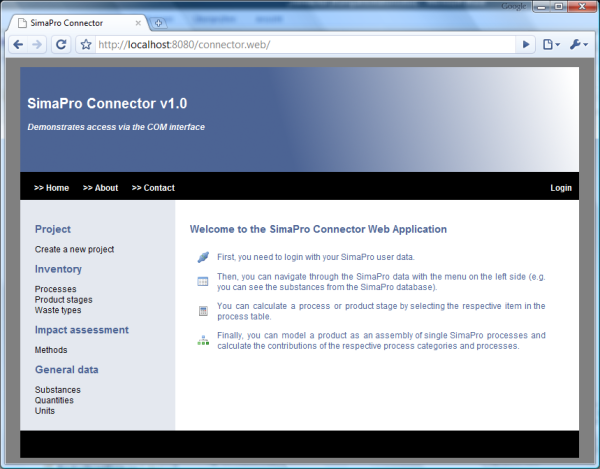
Task: Bookmark the page with the star icon
Action: [86, 45]
